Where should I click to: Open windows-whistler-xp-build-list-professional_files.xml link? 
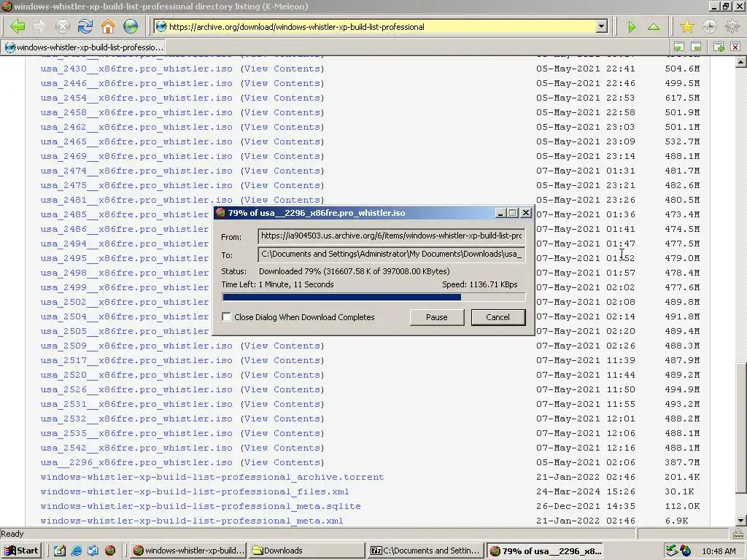click(195, 491)
